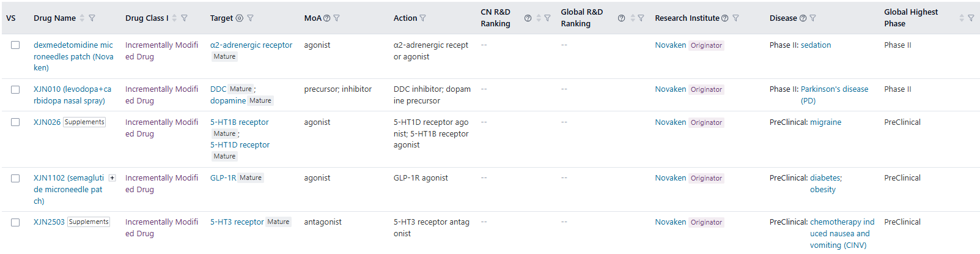Tick the XJN2503 row checkbox
The width and height of the screenshot is (980, 254).
(x=15, y=222)
